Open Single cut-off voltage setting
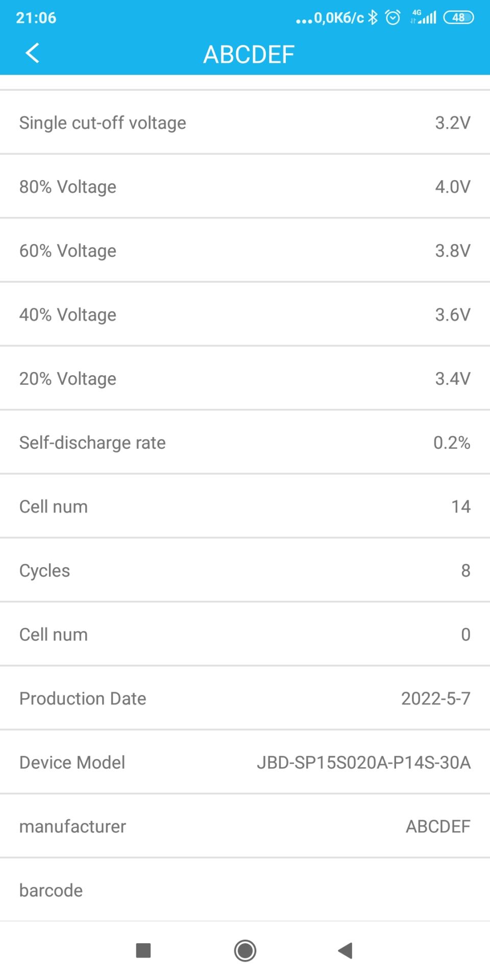This screenshot has width=490, height=980. [x=245, y=122]
